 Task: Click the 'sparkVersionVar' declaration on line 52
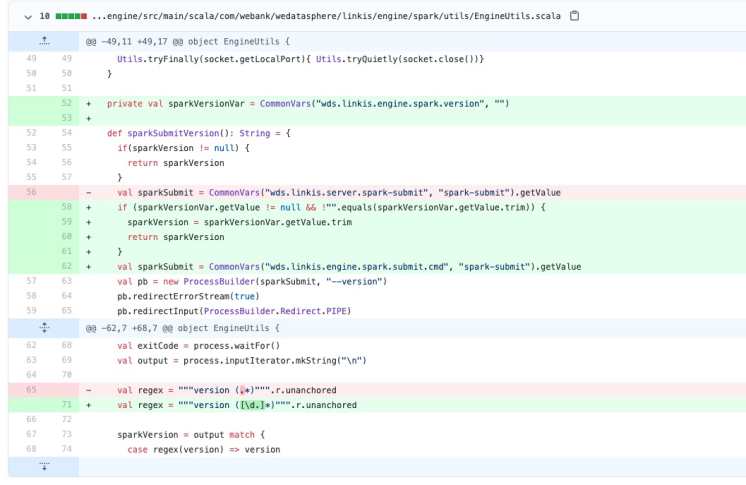(x=308, y=104)
